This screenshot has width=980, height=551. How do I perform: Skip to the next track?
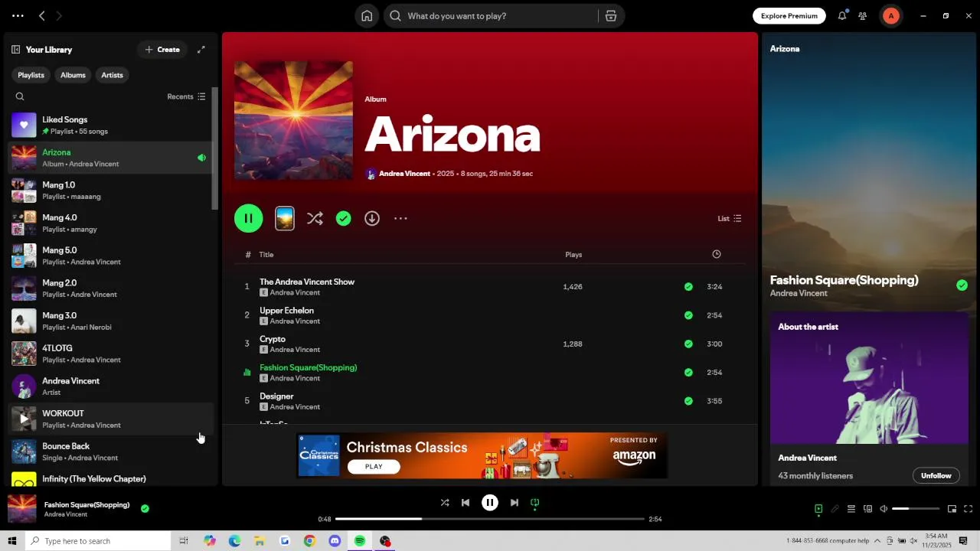tap(514, 503)
